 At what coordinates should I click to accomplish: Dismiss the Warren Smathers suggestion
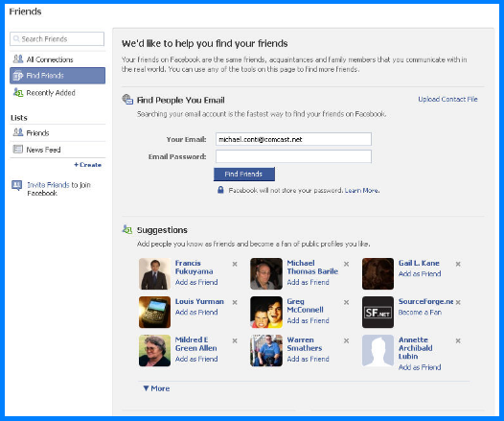tap(347, 340)
